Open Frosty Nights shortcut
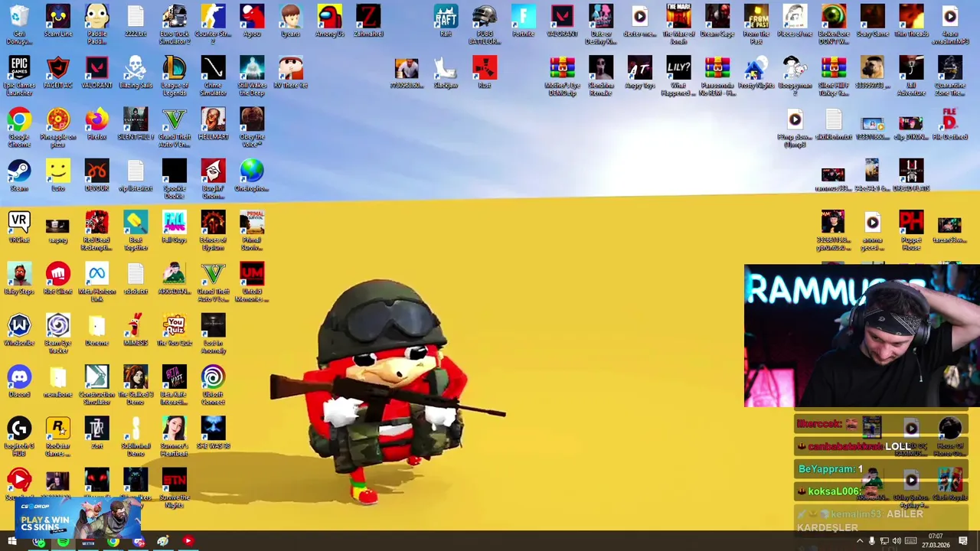 pos(756,73)
